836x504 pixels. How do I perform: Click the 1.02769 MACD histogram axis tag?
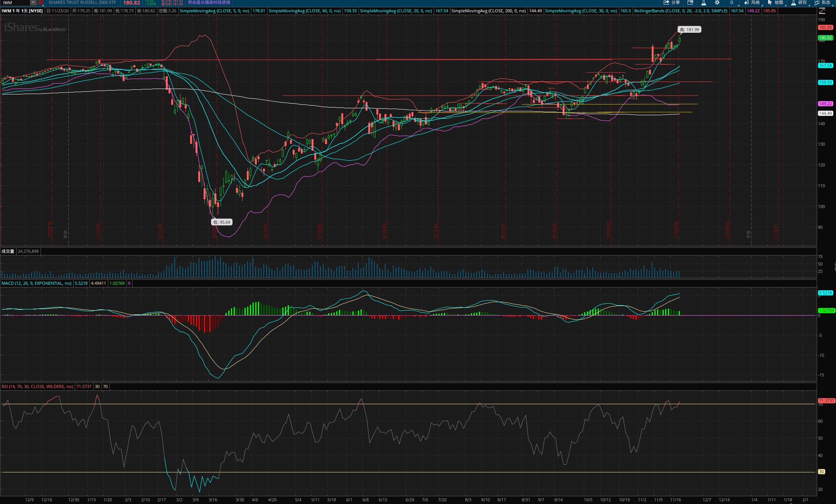click(826, 311)
